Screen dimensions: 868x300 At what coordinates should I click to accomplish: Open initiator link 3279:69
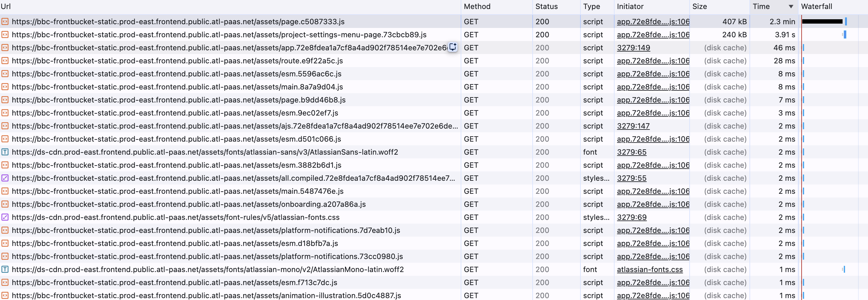tap(632, 217)
